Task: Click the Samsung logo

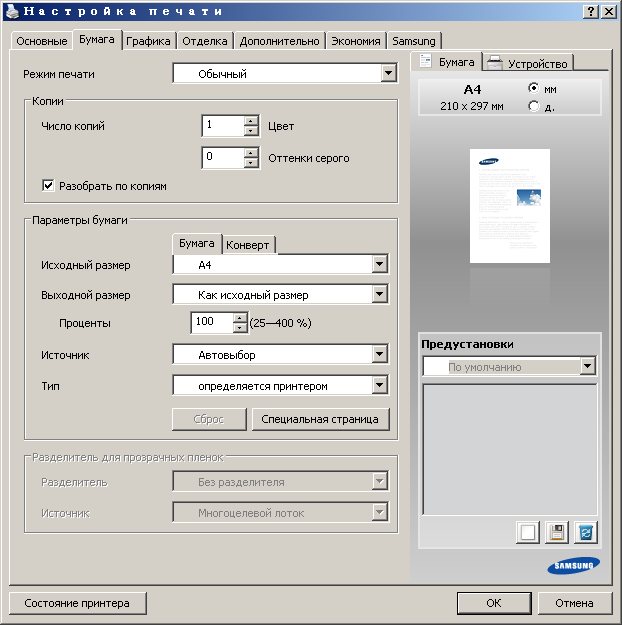Action: [573, 566]
